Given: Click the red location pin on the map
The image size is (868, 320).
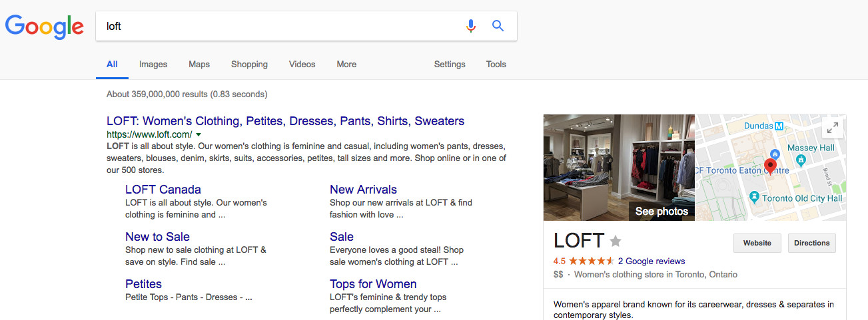Looking at the screenshot, I should [x=770, y=166].
